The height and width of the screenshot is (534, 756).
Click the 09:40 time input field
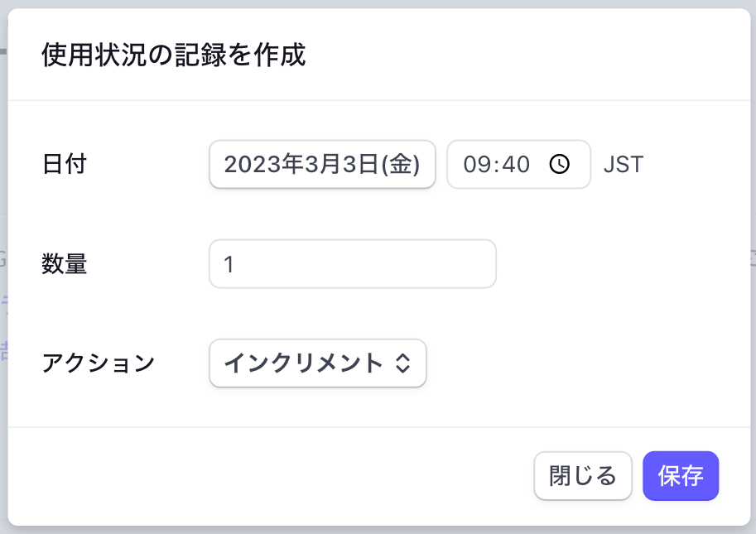(x=519, y=165)
